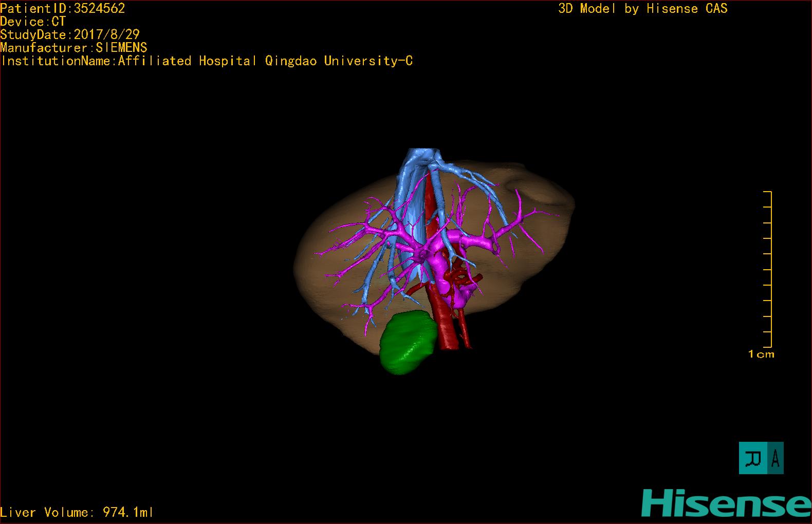Click the InstitutionName Affiliated Hospital text
Screen dimensions: 812x524
(207, 61)
